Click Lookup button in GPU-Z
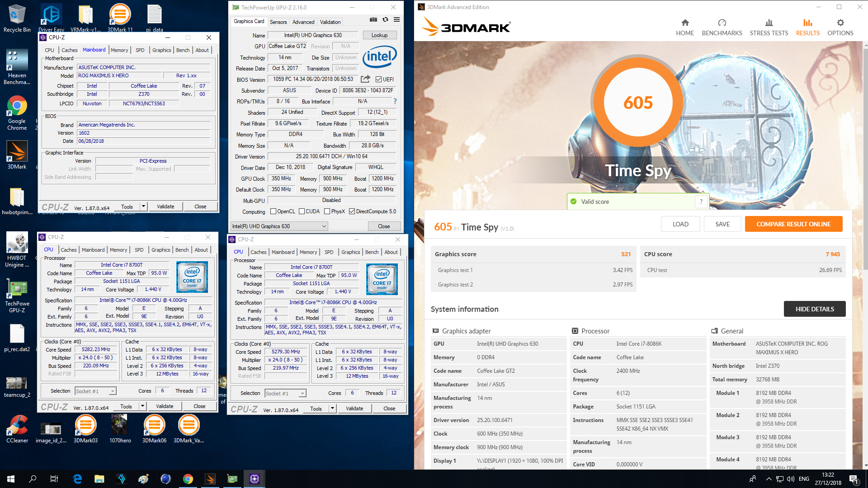Screen dimensions: 868x488 click(x=379, y=35)
